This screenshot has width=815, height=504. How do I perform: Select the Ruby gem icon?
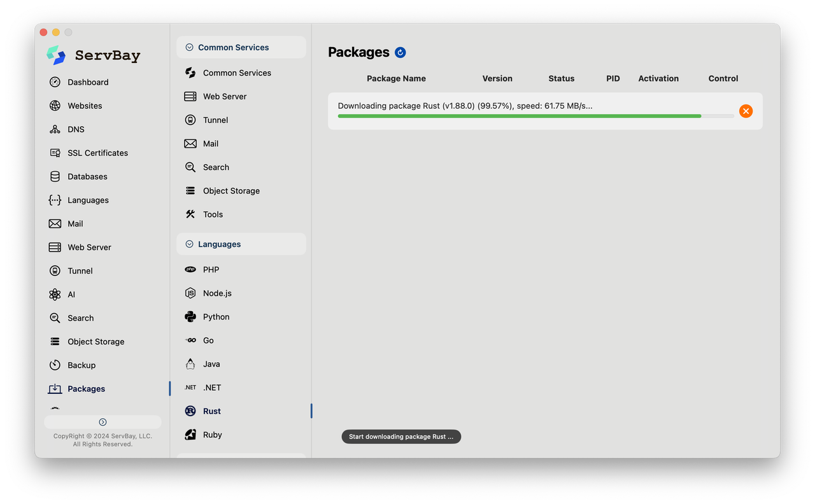(x=190, y=434)
